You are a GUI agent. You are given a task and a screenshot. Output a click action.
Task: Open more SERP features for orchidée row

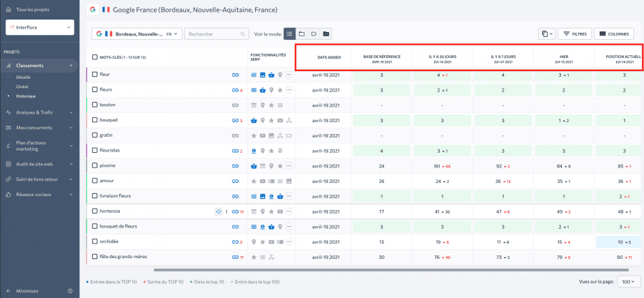pyautogui.click(x=289, y=242)
